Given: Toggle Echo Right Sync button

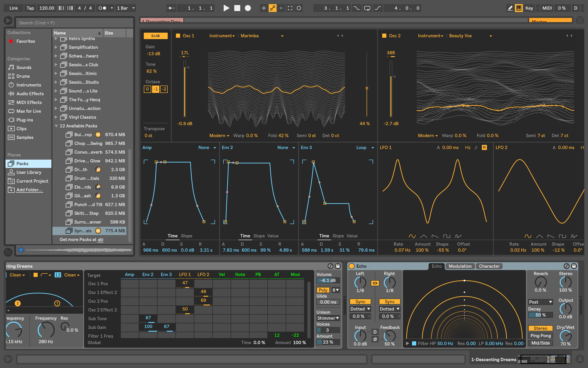Looking at the screenshot, I should pyautogui.click(x=390, y=302).
